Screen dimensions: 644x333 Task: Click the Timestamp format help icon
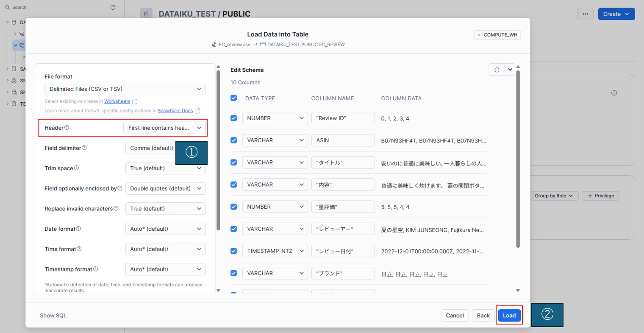(x=95, y=269)
